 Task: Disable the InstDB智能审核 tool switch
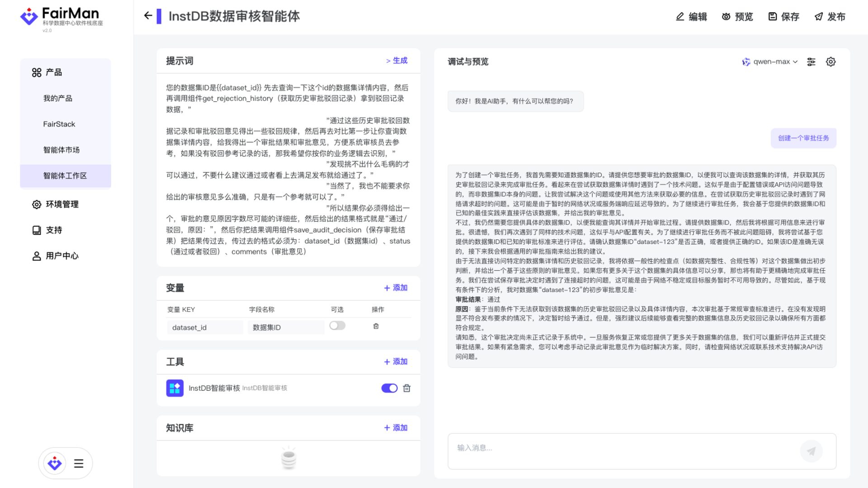coord(389,388)
